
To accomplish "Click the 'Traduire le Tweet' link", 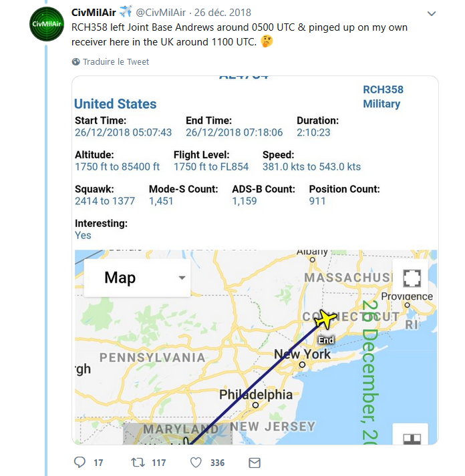I will pos(116,62).
